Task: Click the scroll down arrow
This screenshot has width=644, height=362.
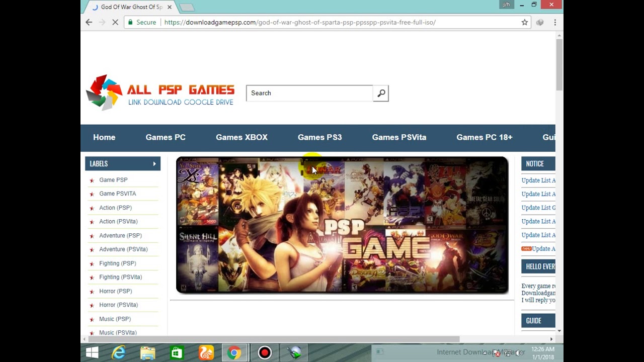Action: [x=559, y=331]
